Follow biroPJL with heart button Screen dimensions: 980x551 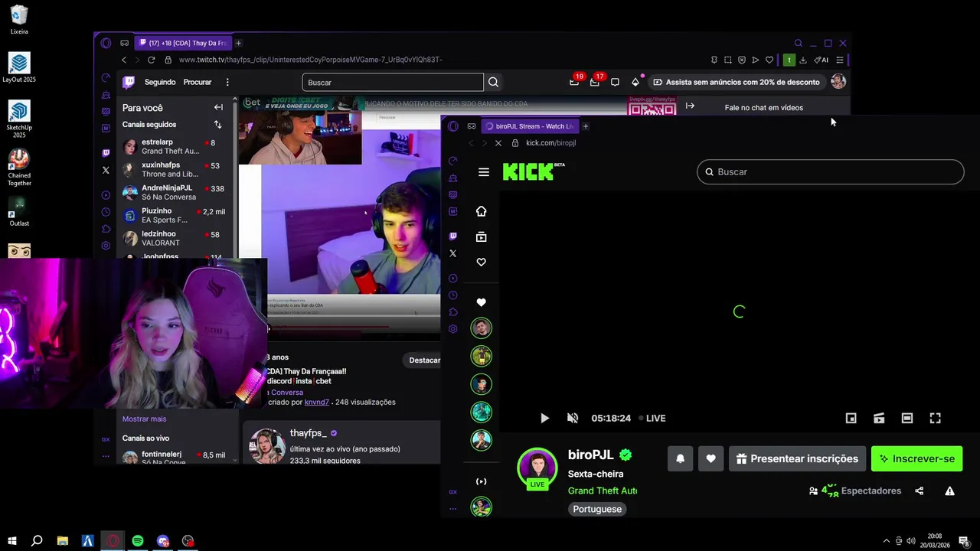(710, 458)
